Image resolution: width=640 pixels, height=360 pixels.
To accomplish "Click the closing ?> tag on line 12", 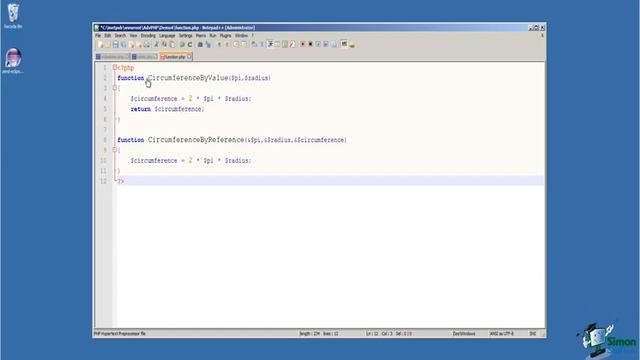I will tap(121, 181).
